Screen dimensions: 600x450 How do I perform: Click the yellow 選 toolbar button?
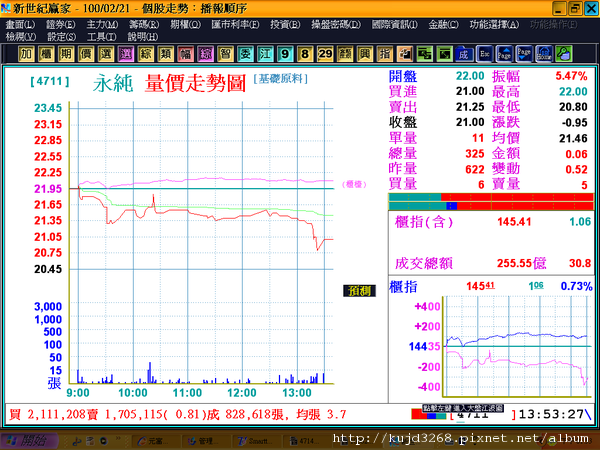[x=106, y=54]
